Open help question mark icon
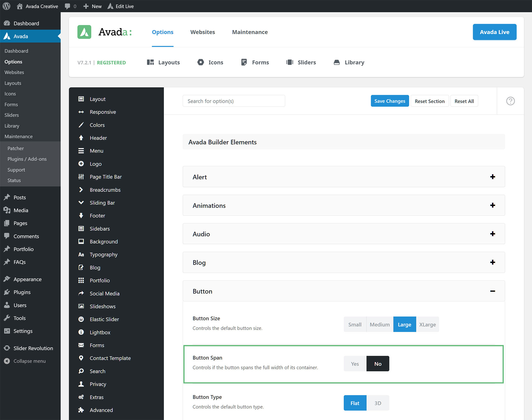532x420 pixels. click(x=510, y=101)
